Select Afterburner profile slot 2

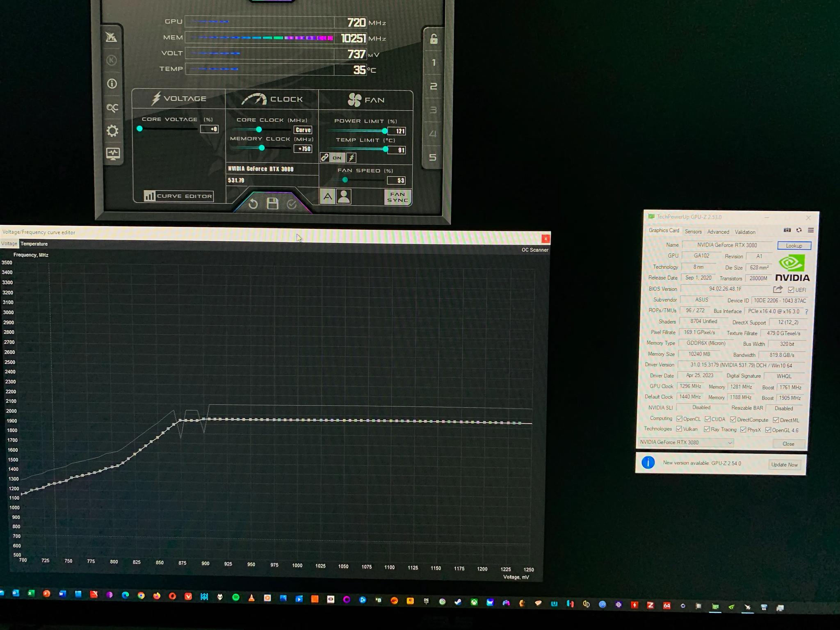[433, 87]
